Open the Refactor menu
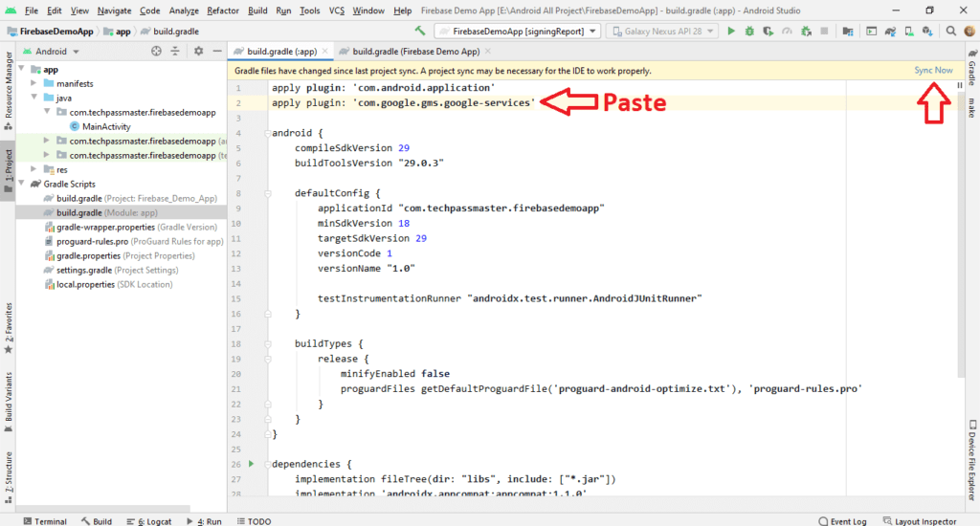The image size is (980, 526). coord(223,11)
